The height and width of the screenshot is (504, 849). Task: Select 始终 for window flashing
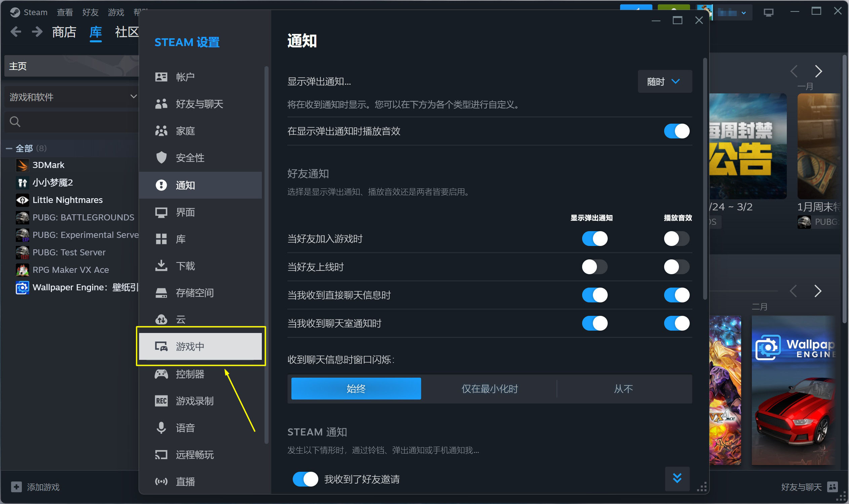[356, 388]
